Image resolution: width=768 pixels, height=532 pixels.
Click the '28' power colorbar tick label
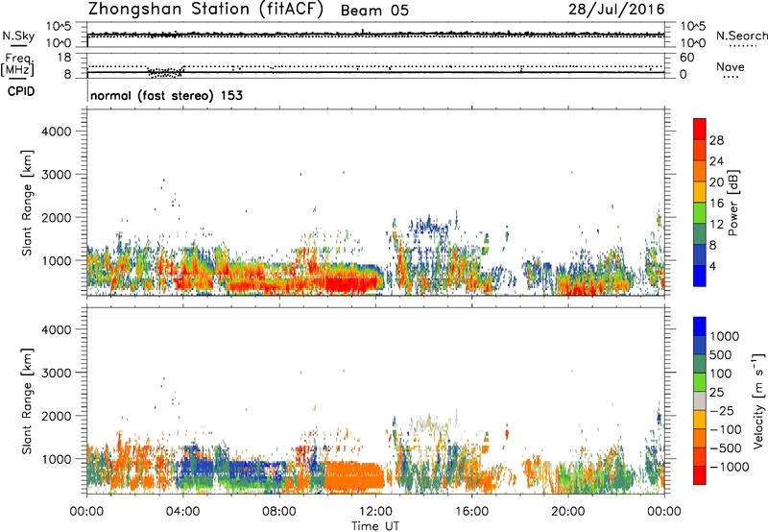(716, 140)
